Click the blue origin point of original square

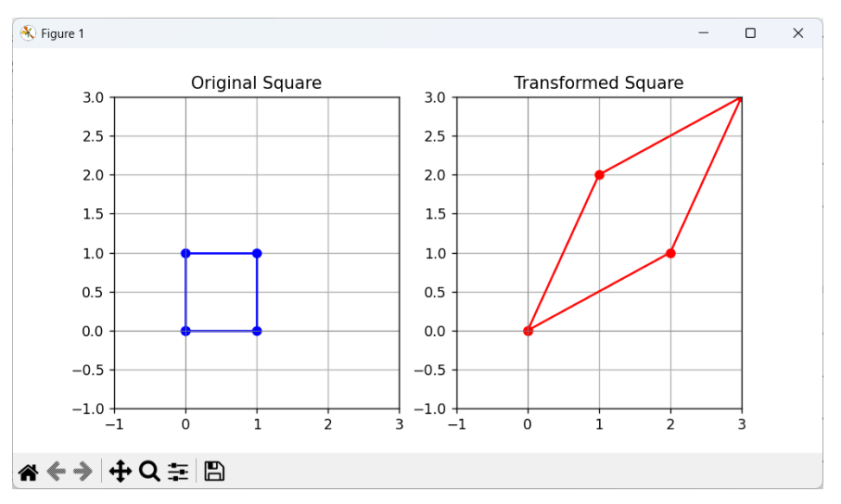click(185, 331)
